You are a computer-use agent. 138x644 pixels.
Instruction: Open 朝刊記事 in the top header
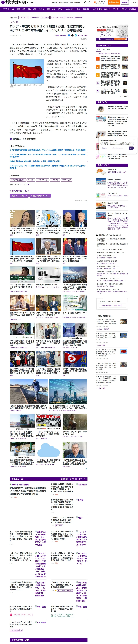tap(54, 2)
